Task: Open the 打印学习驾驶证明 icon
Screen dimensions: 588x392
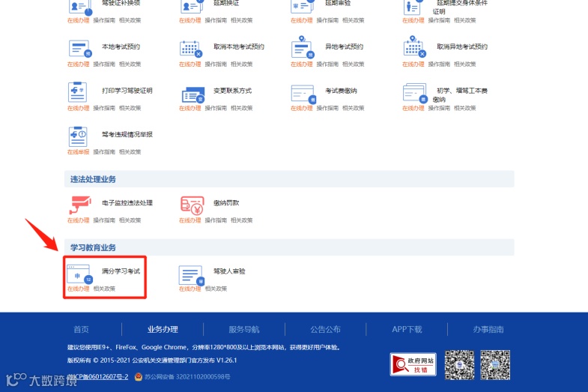Action: [78, 92]
